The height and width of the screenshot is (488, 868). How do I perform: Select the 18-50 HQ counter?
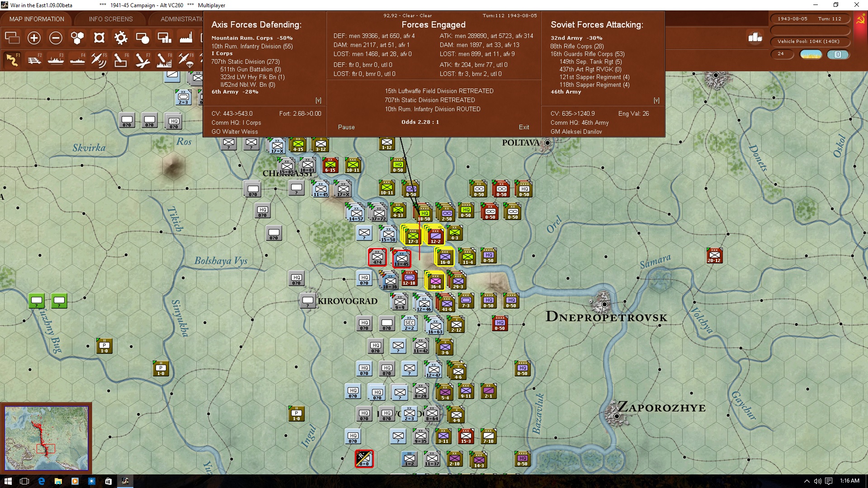pos(424,213)
